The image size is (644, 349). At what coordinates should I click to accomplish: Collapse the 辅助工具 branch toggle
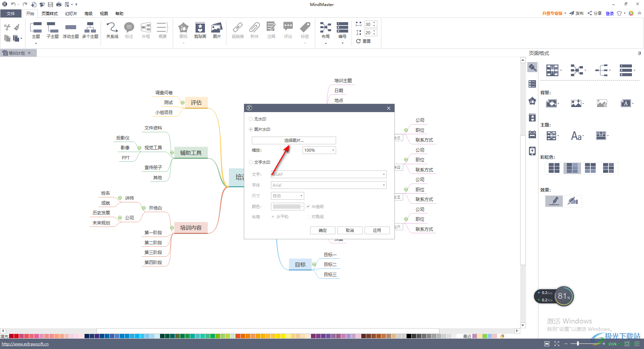tap(172, 153)
